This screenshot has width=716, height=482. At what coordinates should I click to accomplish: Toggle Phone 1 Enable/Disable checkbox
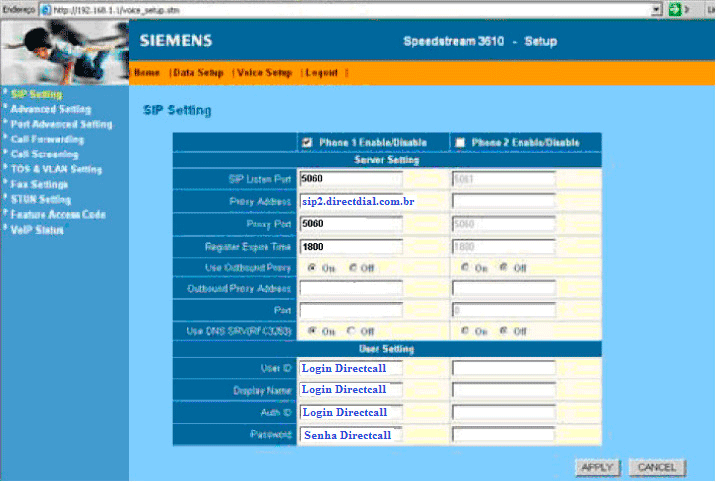tap(307, 143)
